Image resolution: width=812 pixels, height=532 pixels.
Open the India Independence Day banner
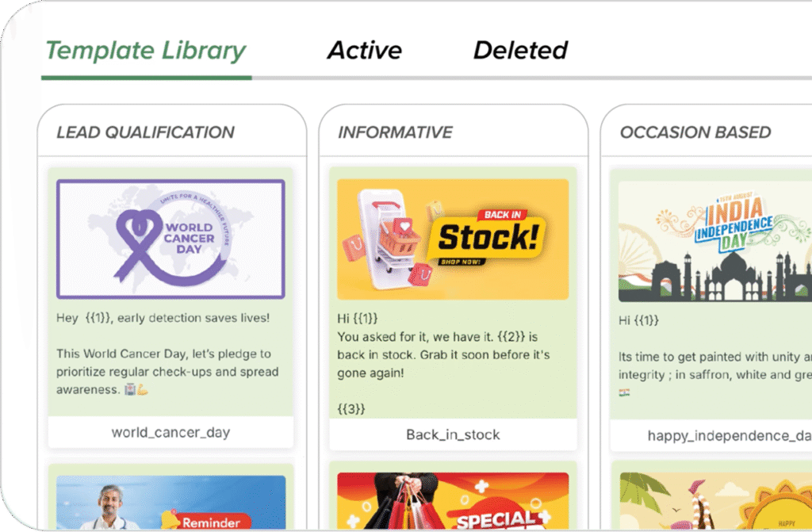coord(714,241)
